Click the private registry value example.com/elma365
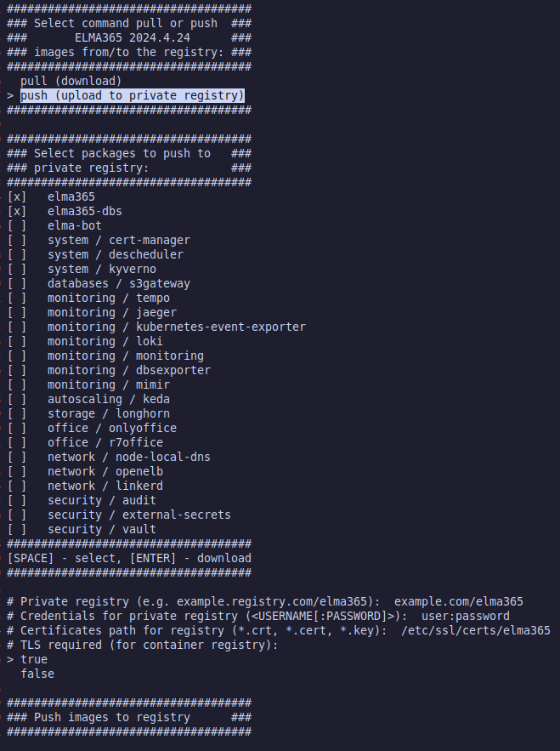Image resolution: width=560 pixels, height=751 pixels. pos(459,601)
